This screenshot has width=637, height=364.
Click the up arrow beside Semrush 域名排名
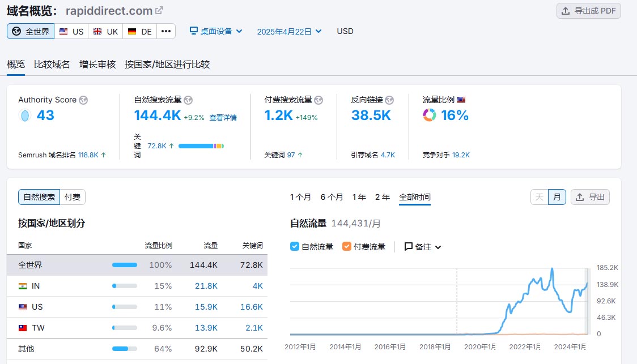[104, 155]
